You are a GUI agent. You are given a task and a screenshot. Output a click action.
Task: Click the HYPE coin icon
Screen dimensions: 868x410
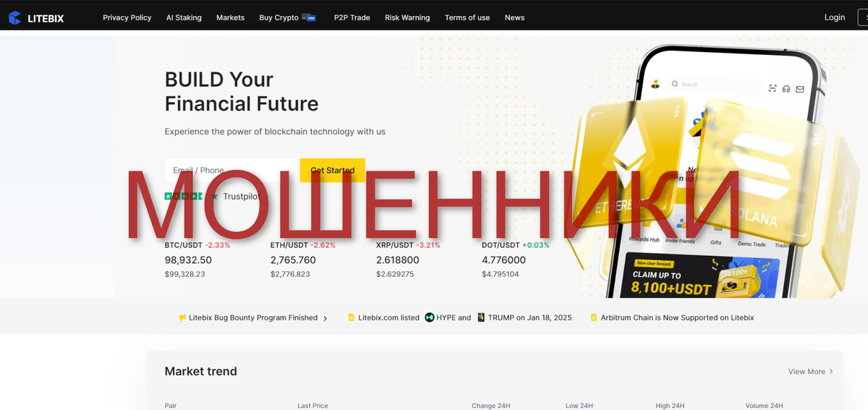430,317
